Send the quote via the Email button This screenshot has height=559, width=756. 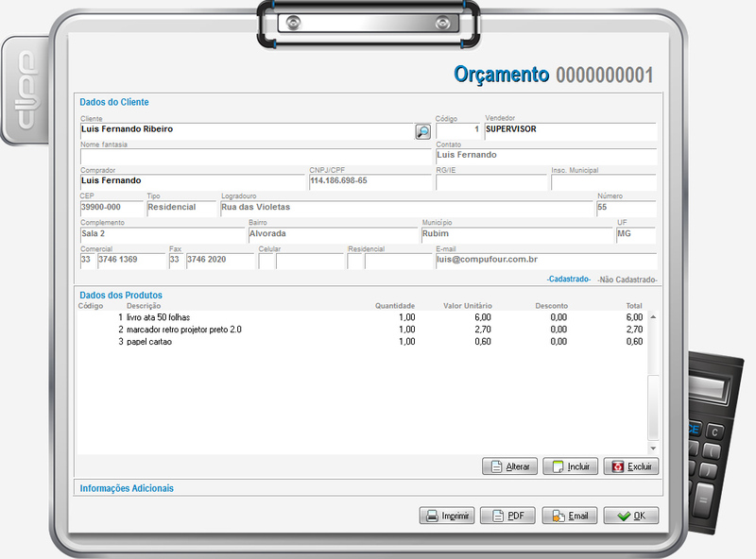[569, 516]
